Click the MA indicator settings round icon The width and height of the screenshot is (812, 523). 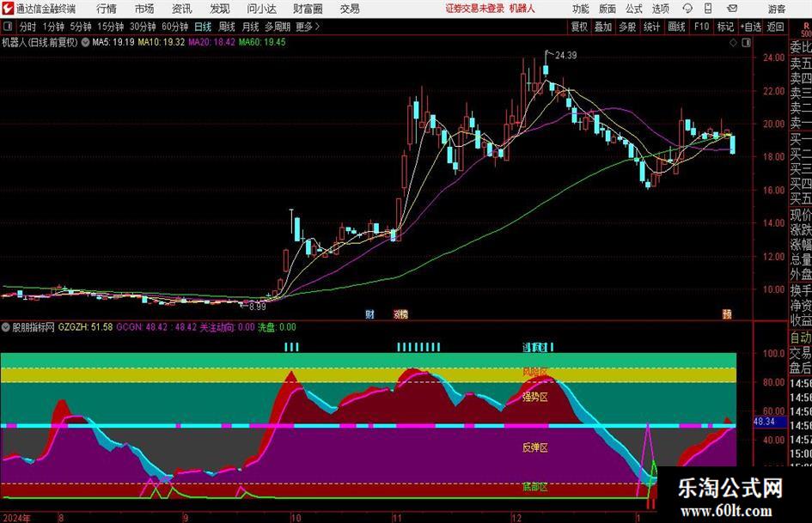pyautogui.click(x=85, y=42)
